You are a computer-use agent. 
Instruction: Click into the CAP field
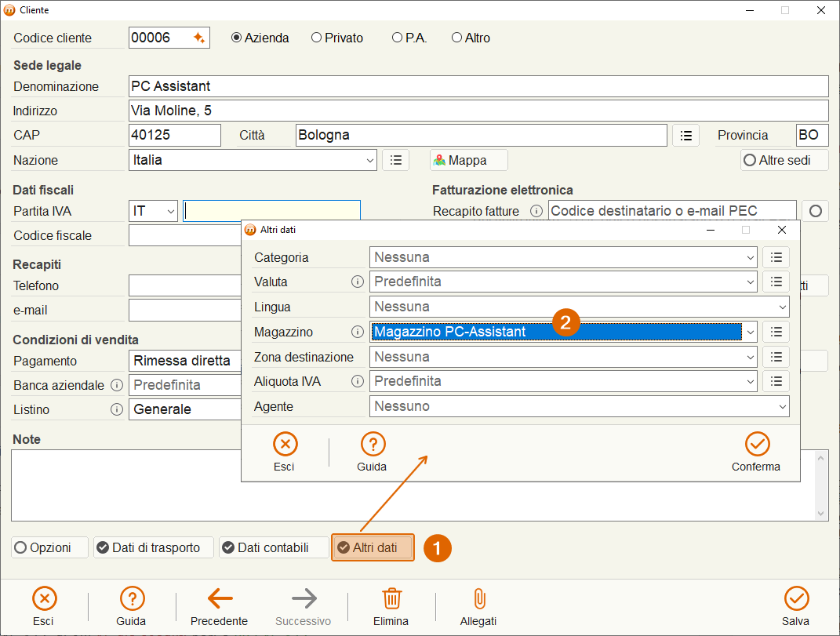pyautogui.click(x=175, y=135)
